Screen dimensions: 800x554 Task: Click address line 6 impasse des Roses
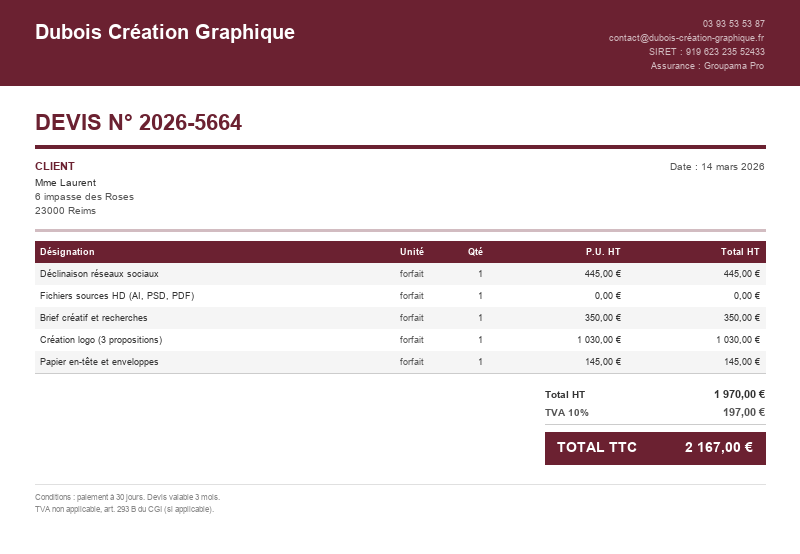[x=84, y=197]
